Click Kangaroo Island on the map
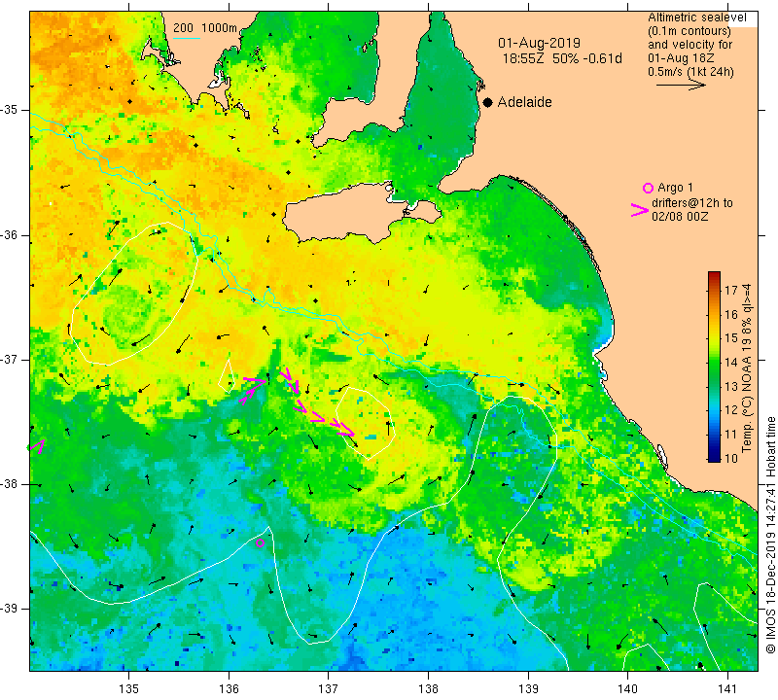Screen dimensions: 778x700 tap(347, 213)
